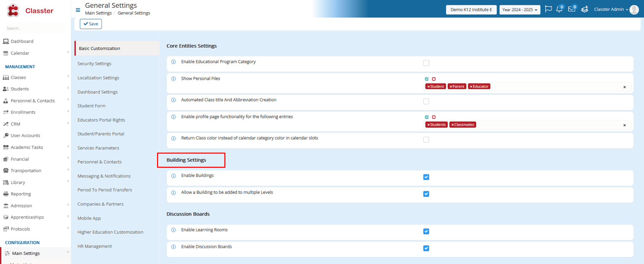Click the Apprenticeships sidebar icon
The image size is (644, 264).
(6, 217)
